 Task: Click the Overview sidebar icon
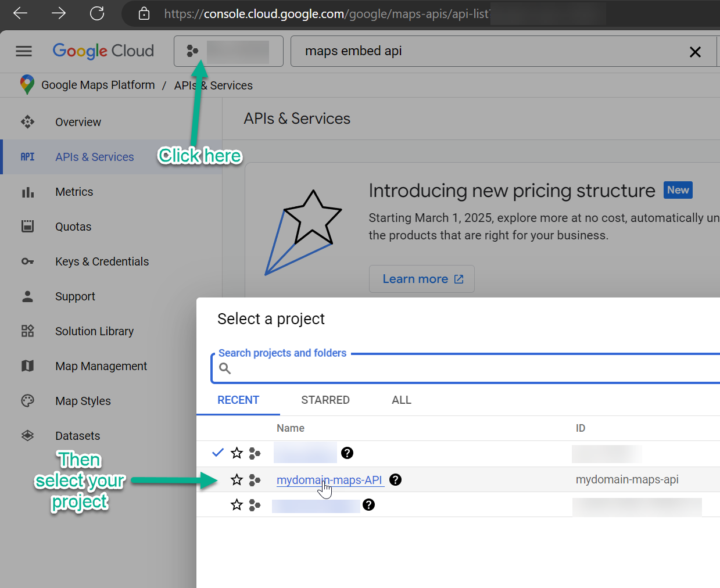[27, 121]
